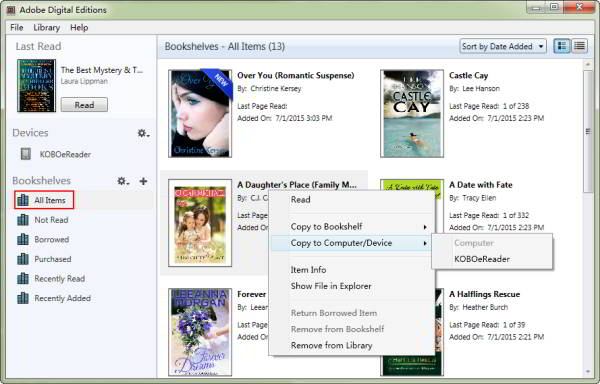This screenshot has height=384, width=600.
Task: Add a new bookshelf with plus icon
Action: point(143,181)
